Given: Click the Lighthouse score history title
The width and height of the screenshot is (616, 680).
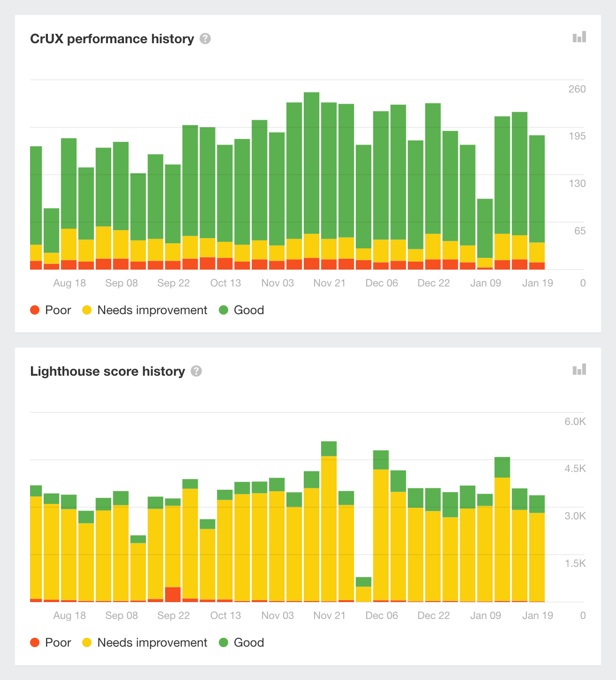Looking at the screenshot, I should [x=108, y=371].
